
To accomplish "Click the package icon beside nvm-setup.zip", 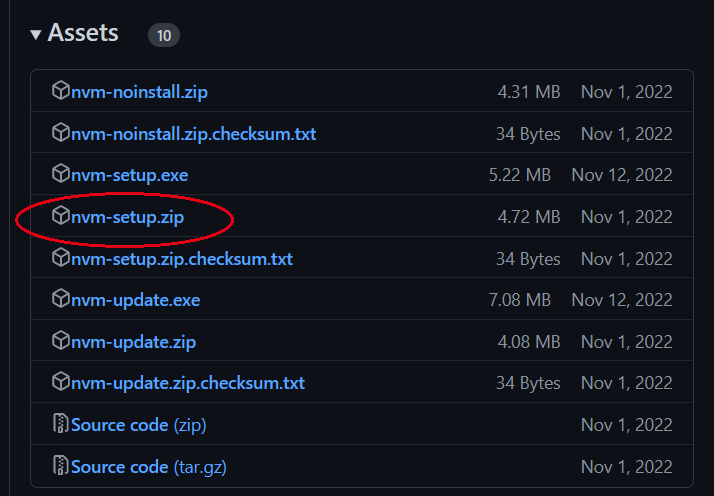I will (x=61, y=217).
